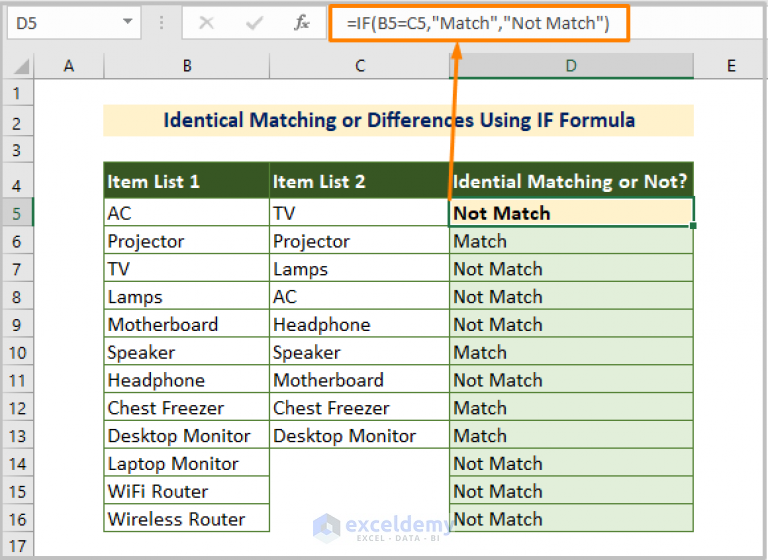Select the "Not Match" result in row 14
Viewport: 768px width, 560px height.
point(571,463)
